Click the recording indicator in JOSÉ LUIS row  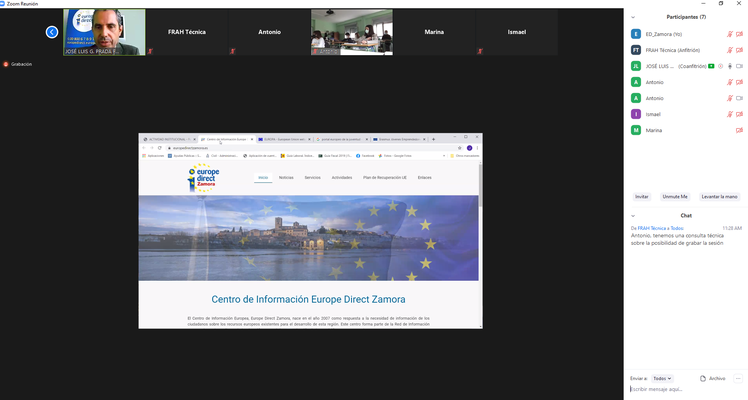[720, 66]
